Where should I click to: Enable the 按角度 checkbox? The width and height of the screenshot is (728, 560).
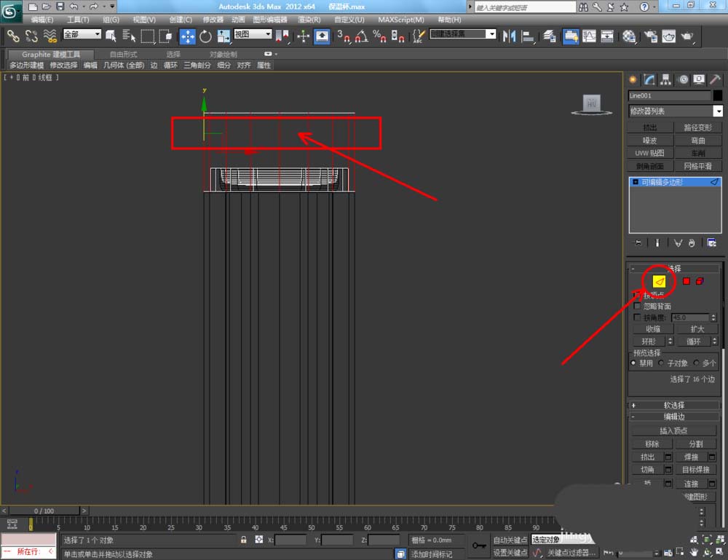point(637,318)
